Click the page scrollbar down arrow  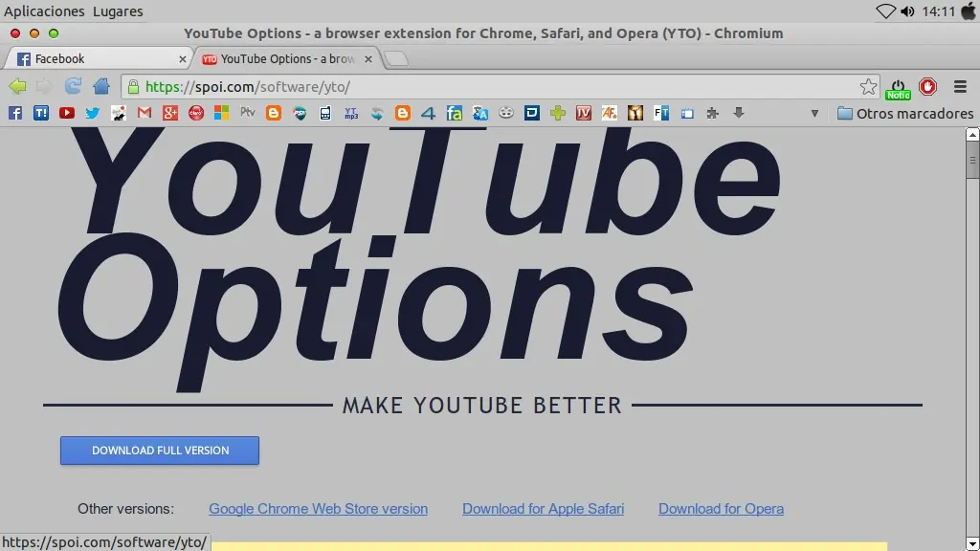[x=972, y=544]
